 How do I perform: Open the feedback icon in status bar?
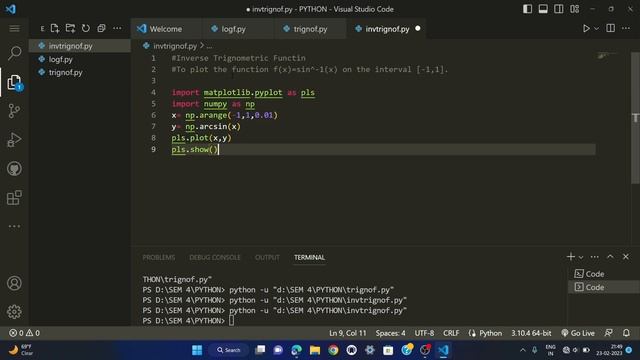609,333
